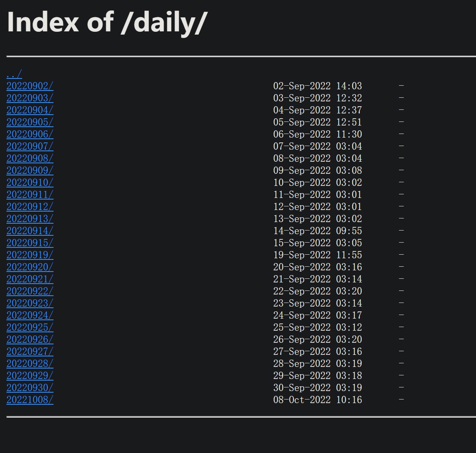
Task: Open the 20220912/ folder link
Action: 30,206
